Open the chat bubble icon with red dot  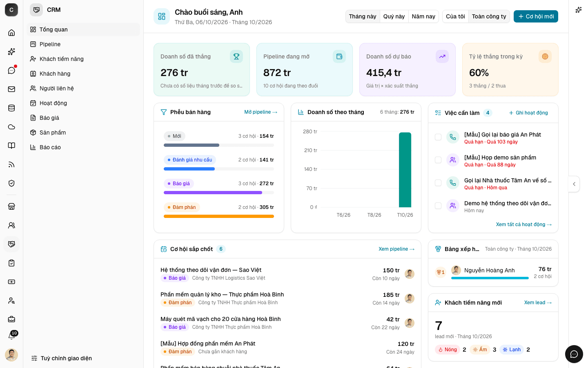[11, 70]
